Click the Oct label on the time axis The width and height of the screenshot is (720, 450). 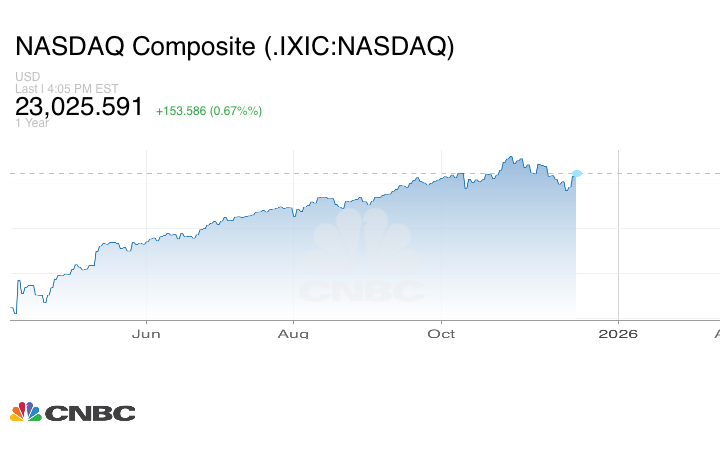[441, 333]
